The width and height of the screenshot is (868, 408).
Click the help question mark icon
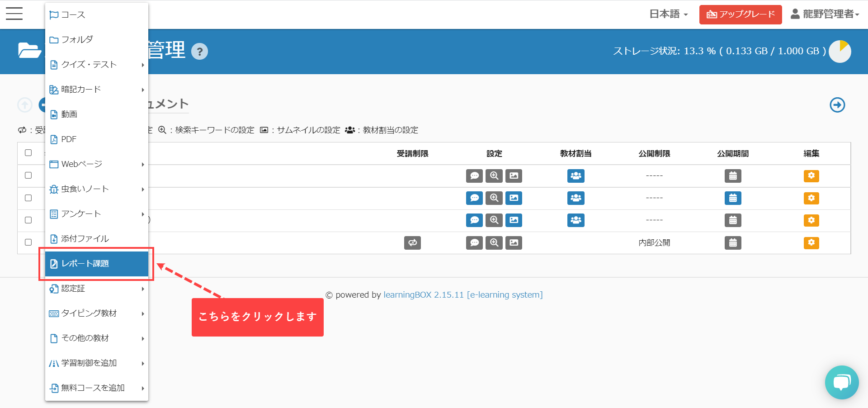tap(199, 52)
